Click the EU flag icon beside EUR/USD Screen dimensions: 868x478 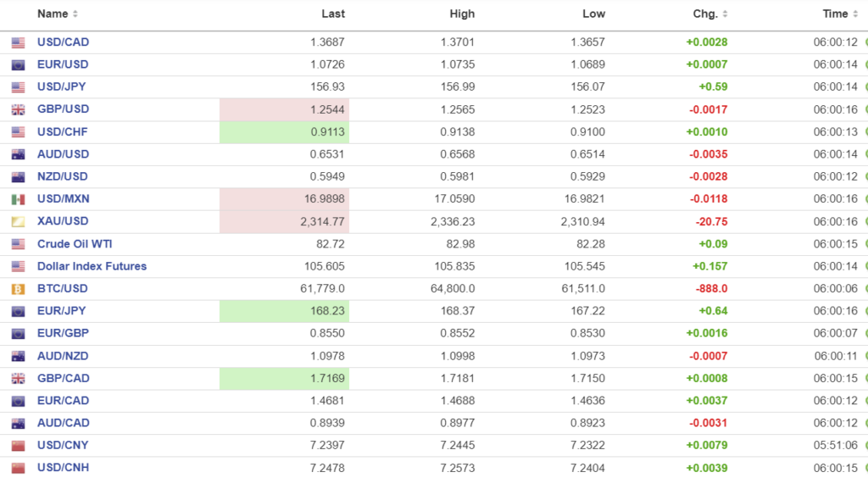pyautogui.click(x=18, y=65)
